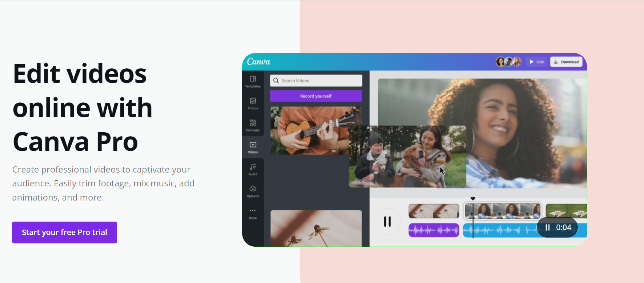This screenshot has height=283, width=644.
Task: Select the green grass clip on the timeline
Action: pyautogui.click(x=566, y=211)
